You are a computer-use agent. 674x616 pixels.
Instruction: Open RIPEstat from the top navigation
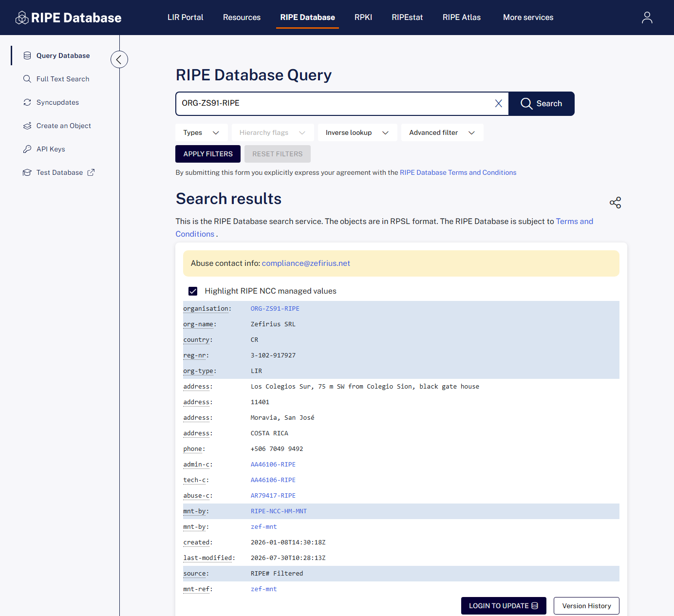tap(407, 18)
